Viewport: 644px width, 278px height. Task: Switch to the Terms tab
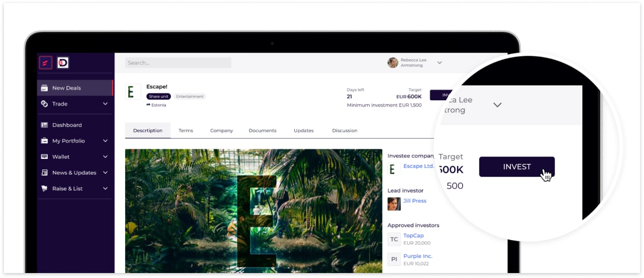pyautogui.click(x=186, y=131)
